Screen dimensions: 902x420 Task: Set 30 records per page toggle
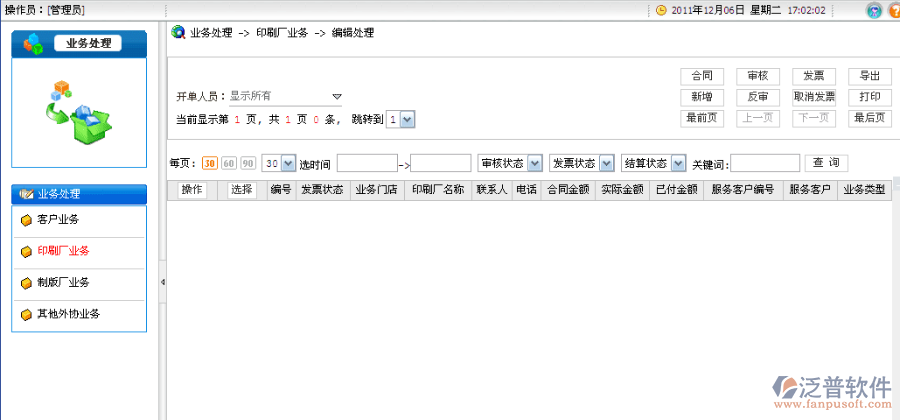209,163
